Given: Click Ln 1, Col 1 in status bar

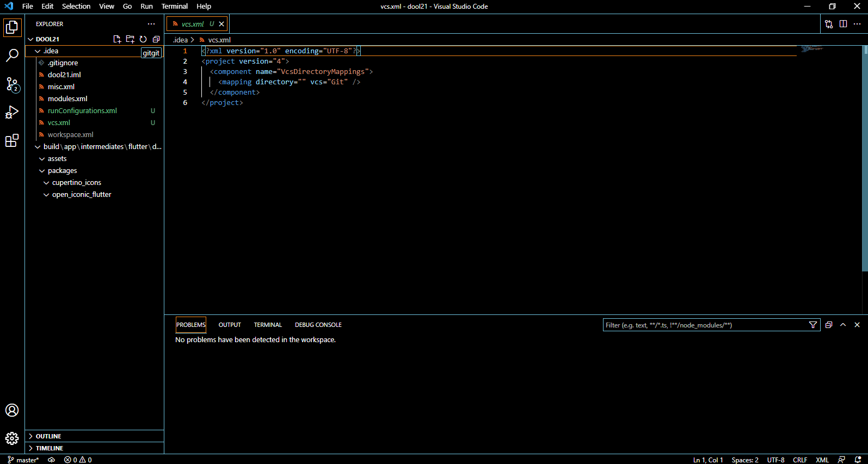Looking at the screenshot, I should click(708, 460).
